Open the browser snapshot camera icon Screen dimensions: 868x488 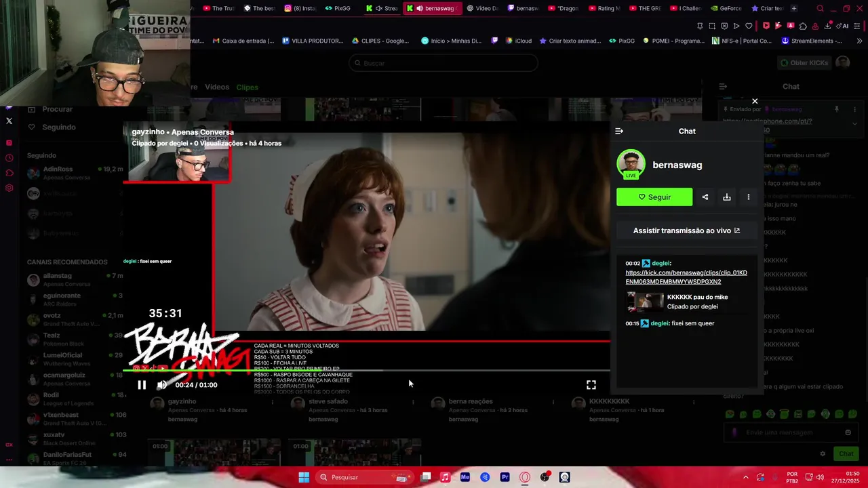tap(712, 26)
